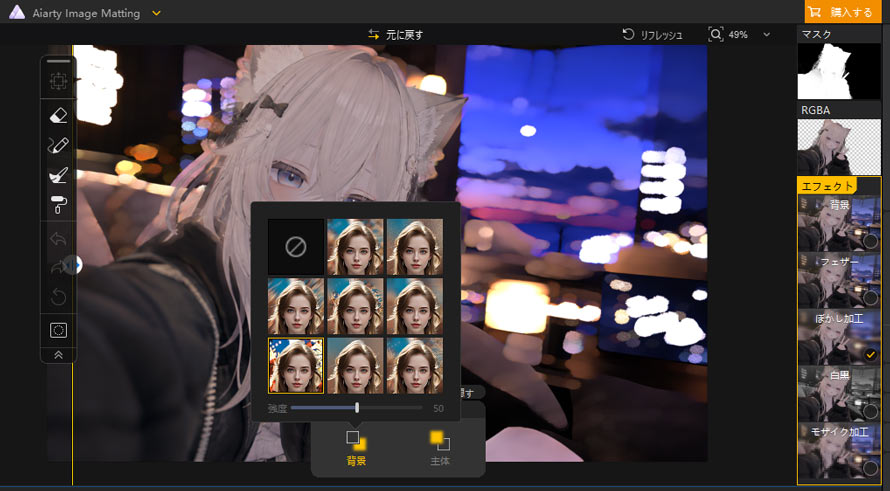890x491 pixels.
Task: Pick the highlighted preset in bottom row, left
Action: [296, 366]
